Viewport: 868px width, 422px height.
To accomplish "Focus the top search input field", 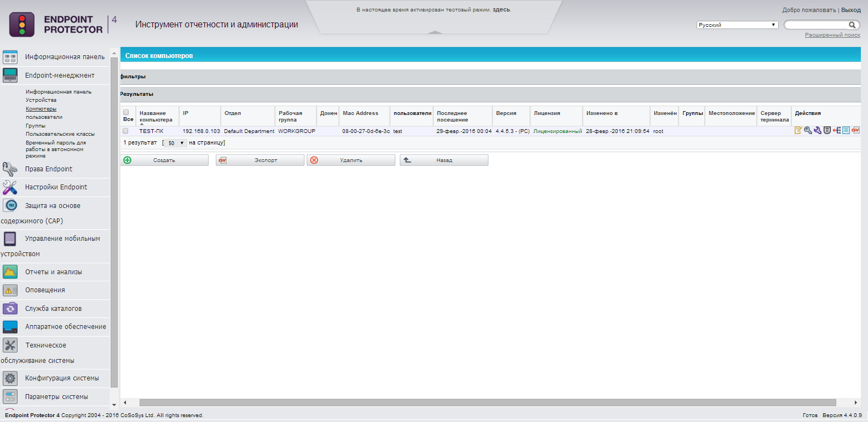I will click(816, 25).
